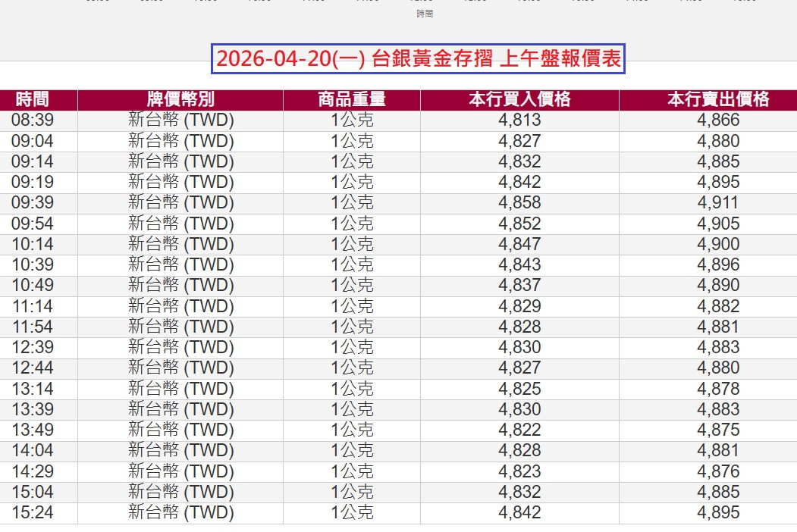This screenshot has width=797, height=532.
Task: Click the 15:04 time cell
Action: tap(33, 492)
